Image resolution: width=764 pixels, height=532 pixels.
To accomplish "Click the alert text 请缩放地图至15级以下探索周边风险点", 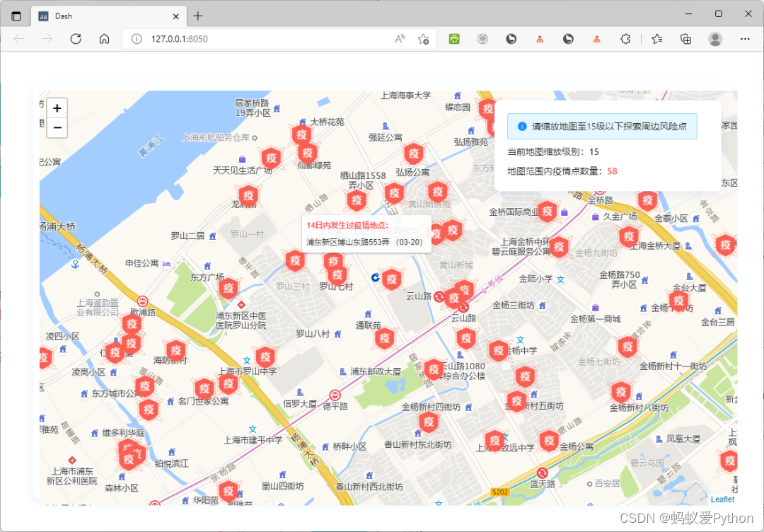I will 609,126.
